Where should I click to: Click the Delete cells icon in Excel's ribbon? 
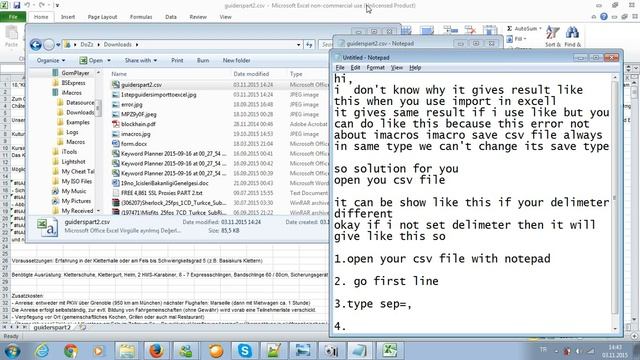pos(471,30)
